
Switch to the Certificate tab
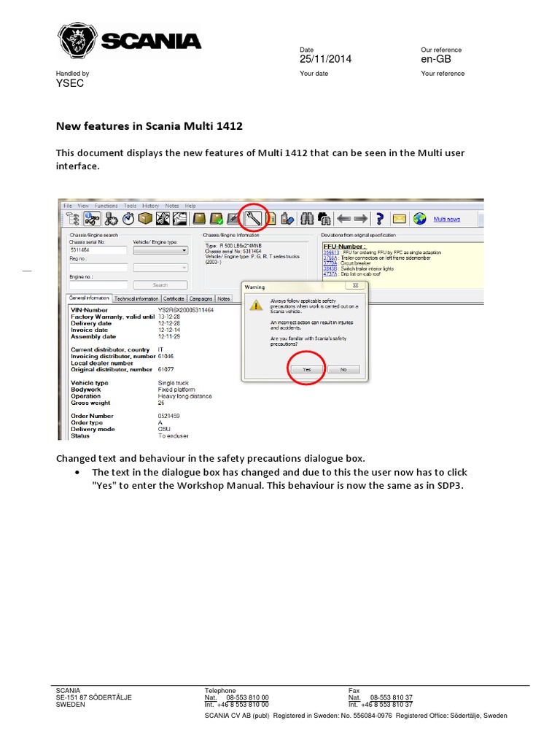click(174, 298)
